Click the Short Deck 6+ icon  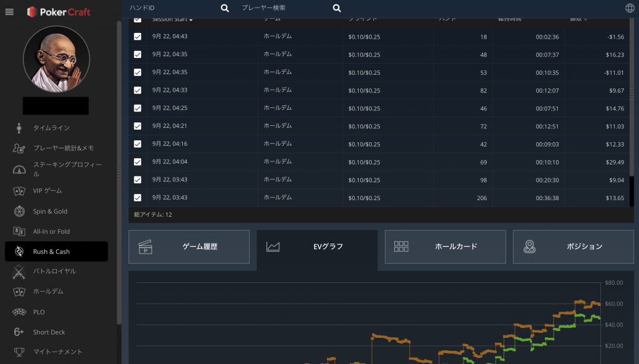19,332
